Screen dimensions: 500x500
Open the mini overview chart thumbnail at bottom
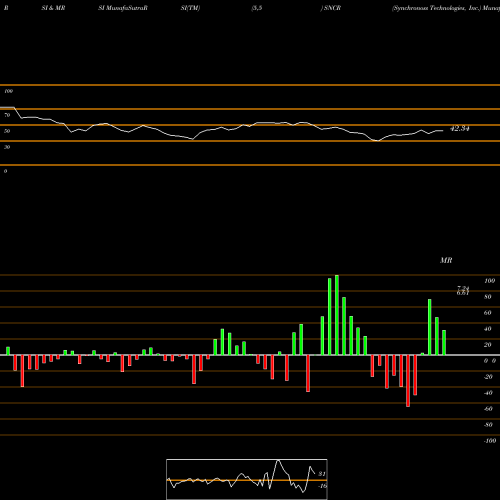click(x=247, y=479)
